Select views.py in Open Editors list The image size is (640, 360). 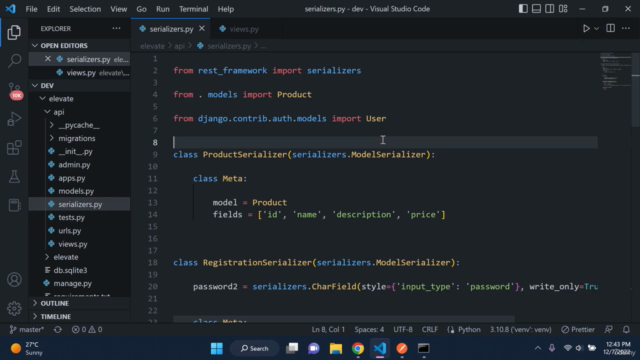coord(79,73)
